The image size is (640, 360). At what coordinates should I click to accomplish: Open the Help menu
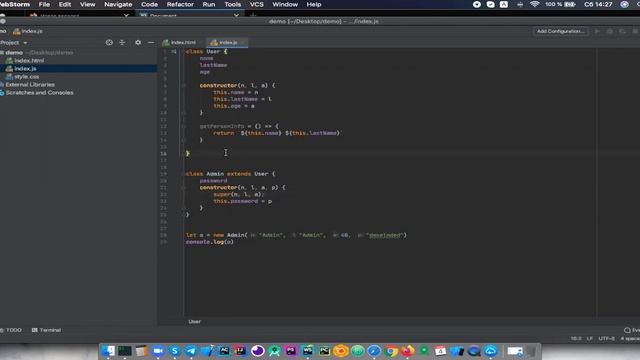pyautogui.click(x=314, y=4)
